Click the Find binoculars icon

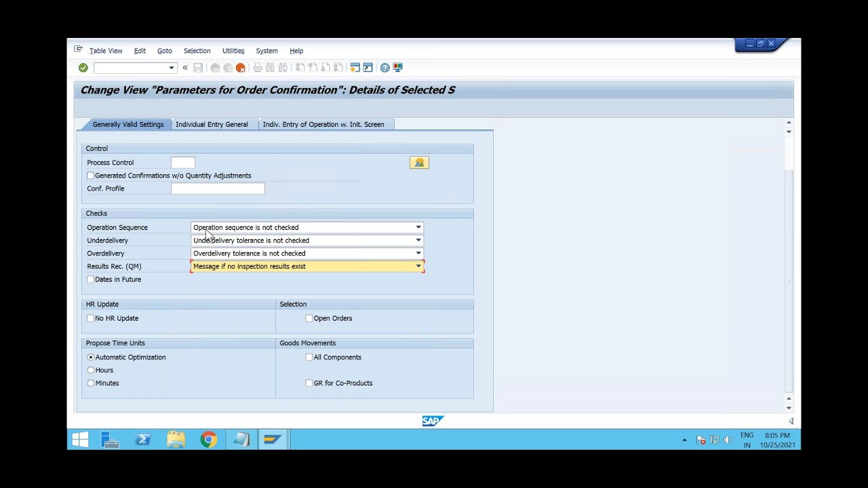coord(270,68)
